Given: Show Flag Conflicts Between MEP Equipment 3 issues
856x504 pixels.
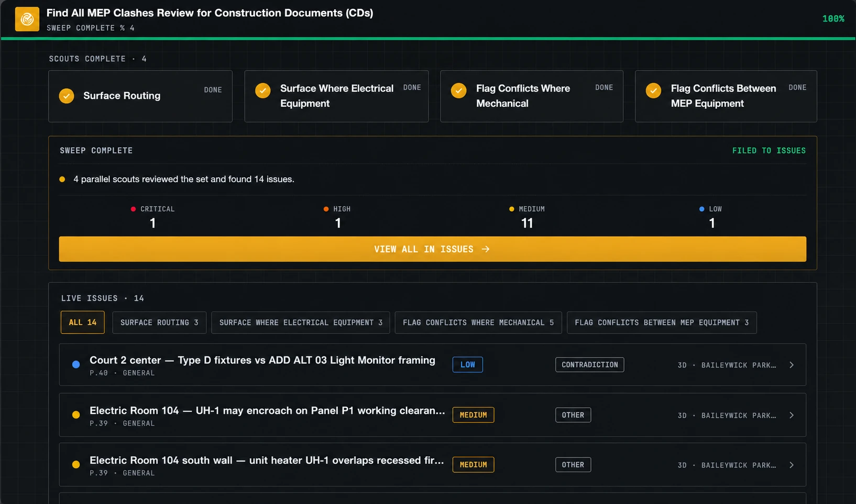Looking at the screenshot, I should click(x=662, y=322).
